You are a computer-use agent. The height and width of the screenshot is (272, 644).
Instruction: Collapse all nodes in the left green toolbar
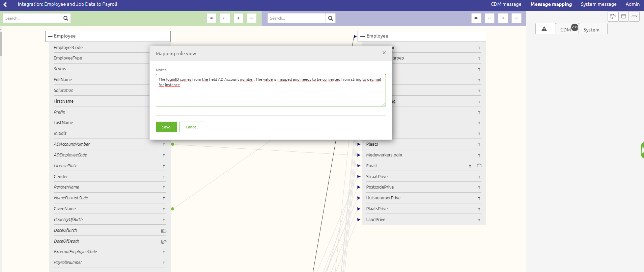(x=212, y=18)
